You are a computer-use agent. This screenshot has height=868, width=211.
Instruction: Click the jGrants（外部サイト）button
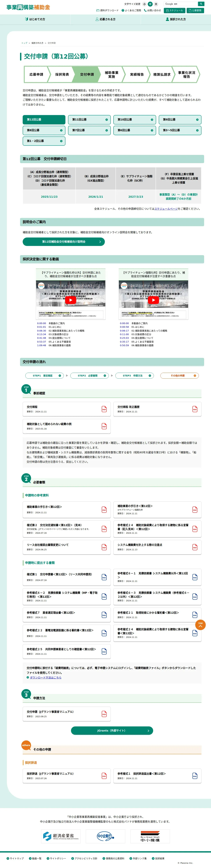[x=112, y=731]
